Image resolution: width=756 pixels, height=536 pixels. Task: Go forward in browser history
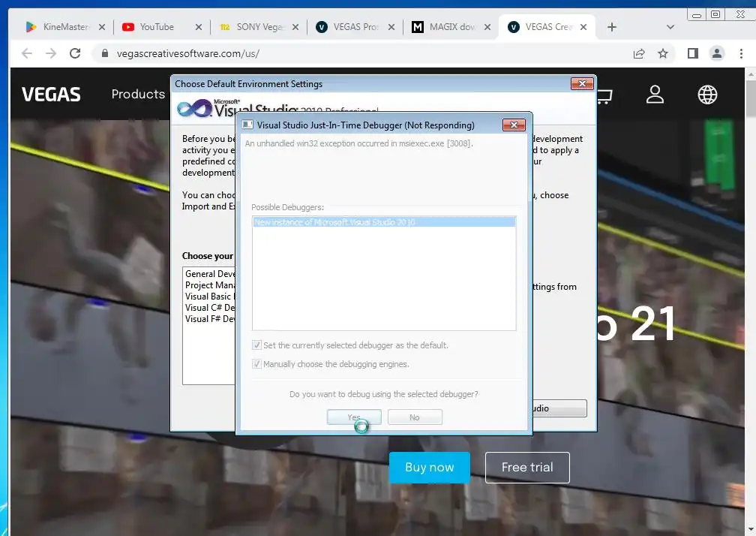click(x=51, y=53)
